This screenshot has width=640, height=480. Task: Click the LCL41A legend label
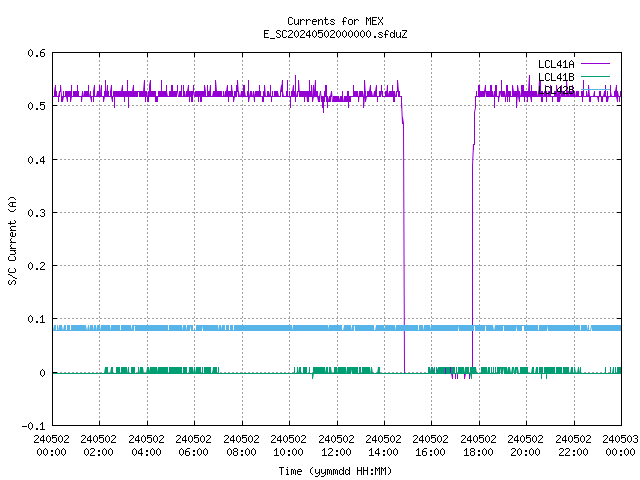(x=556, y=64)
